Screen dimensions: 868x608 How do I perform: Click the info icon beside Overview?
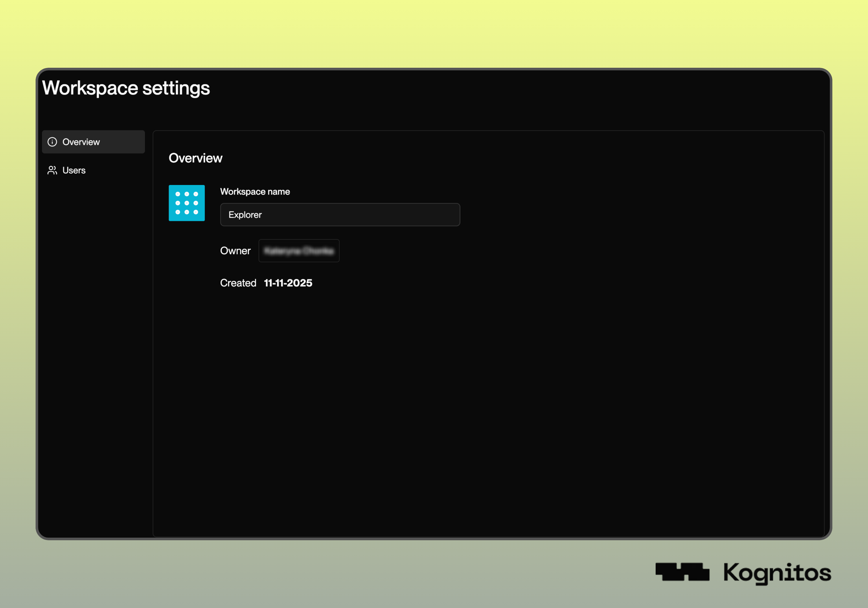click(52, 142)
